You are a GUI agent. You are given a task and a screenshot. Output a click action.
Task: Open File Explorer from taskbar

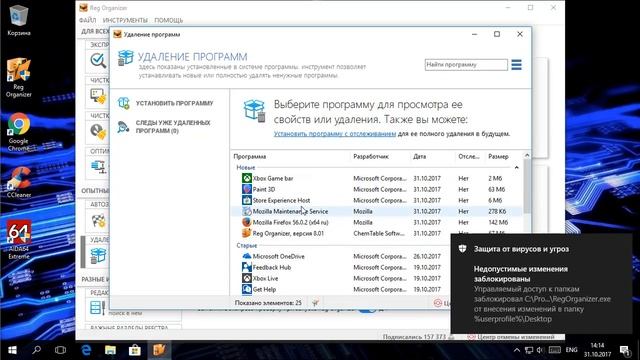point(110,350)
